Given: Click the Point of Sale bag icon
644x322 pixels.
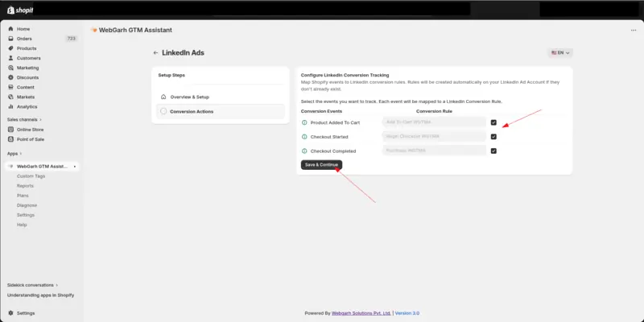Looking at the screenshot, I should point(10,139).
